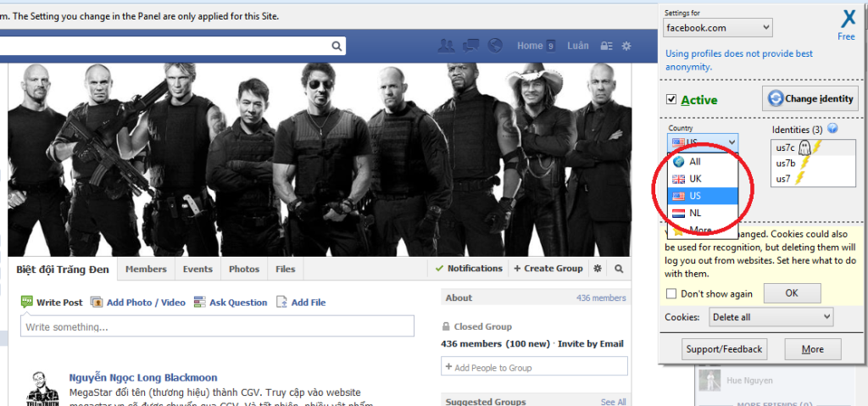Screen dimensions: 868x406
Task: Switch to the Files tab
Action: click(286, 270)
